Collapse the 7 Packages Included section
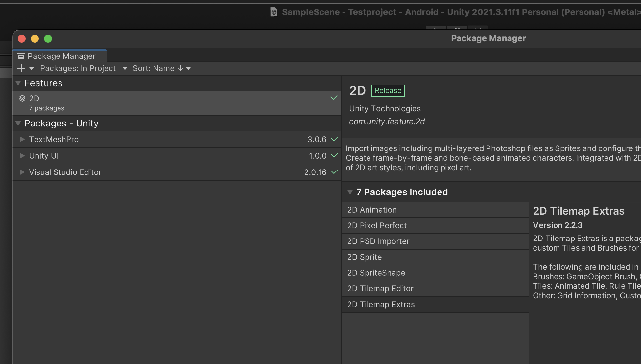641x364 pixels. coord(350,192)
